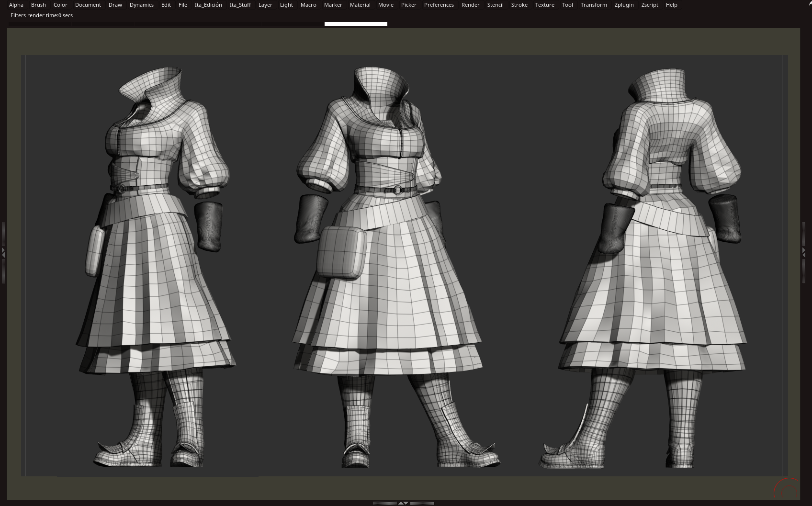The height and width of the screenshot is (506, 812).
Task: Open the Picker menu
Action: click(x=409, y=5)
